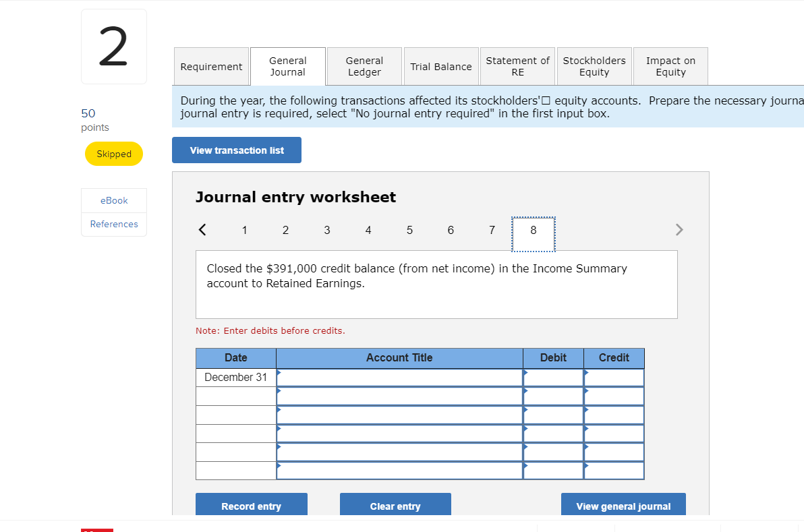The image size is (804, 532).
Task: Open the View general journal button
Action: 623,506
